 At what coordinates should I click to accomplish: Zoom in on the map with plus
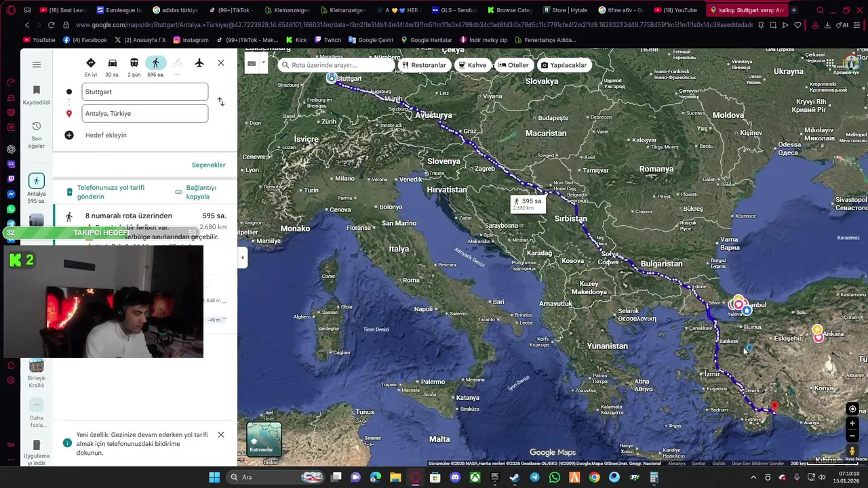[852, 424]
